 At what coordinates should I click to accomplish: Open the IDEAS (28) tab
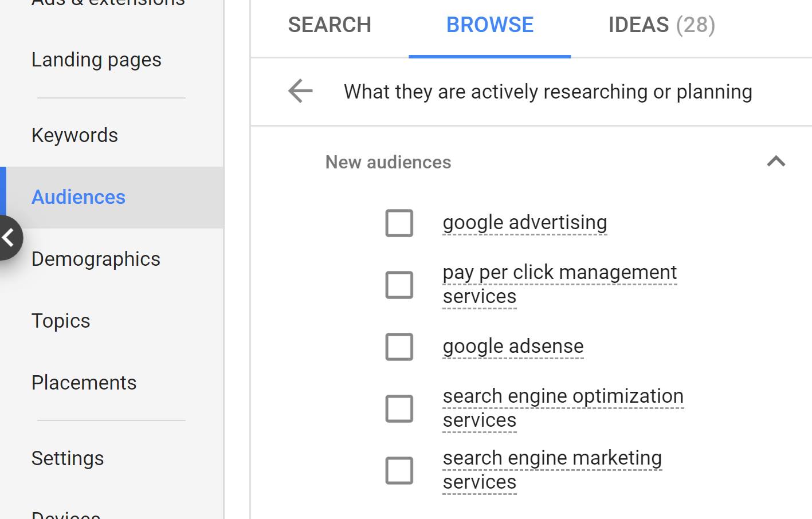coord(662,25)
